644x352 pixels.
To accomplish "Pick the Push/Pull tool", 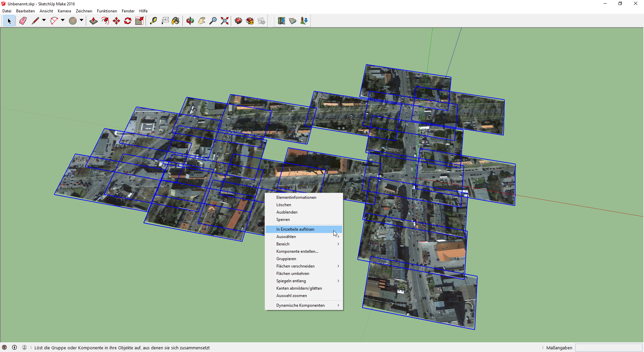I will 94,21.
